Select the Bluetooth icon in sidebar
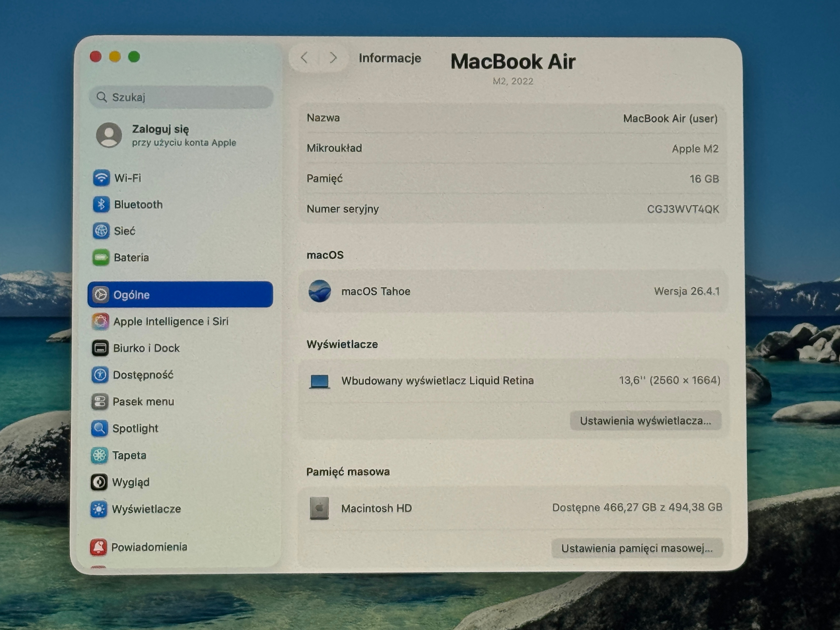 click(101, 204)
